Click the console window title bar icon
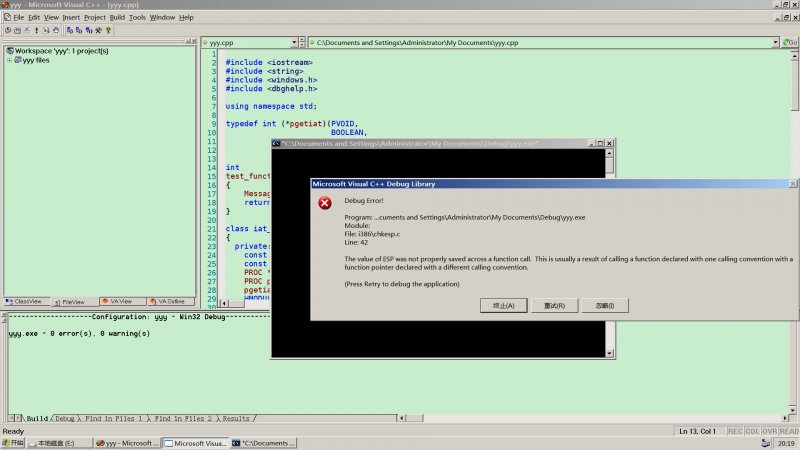The width and height of the screenshot is (800, 450). [276, 143]
